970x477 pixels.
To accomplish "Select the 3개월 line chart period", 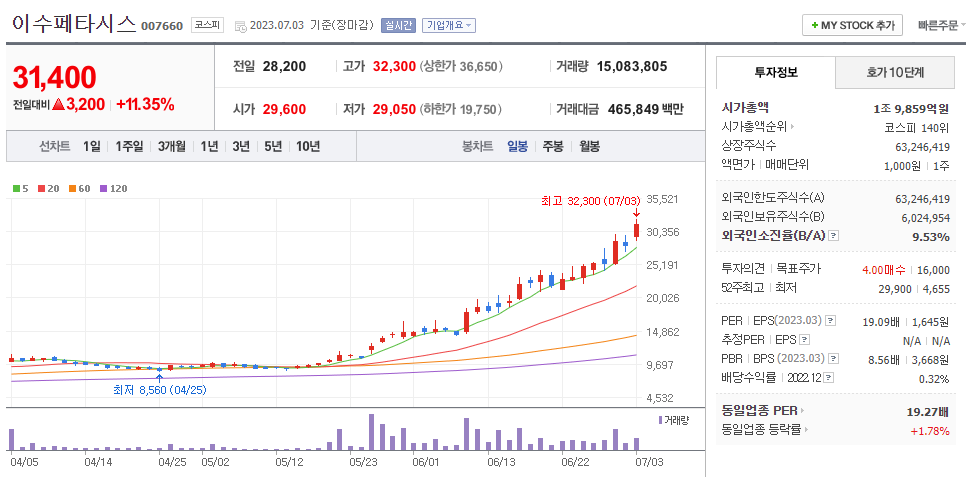I will pyautogui.click(x=171, y=147).
